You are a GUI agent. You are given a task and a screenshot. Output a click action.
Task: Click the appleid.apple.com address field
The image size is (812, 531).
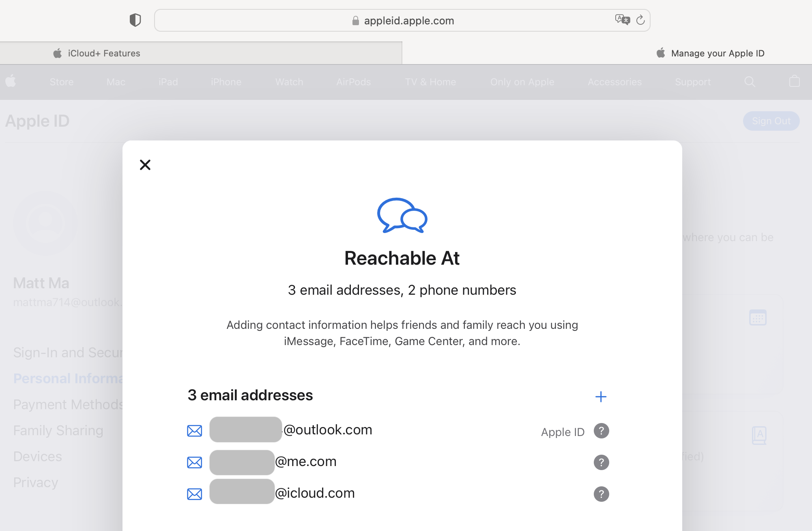click(x=402, y=20)
